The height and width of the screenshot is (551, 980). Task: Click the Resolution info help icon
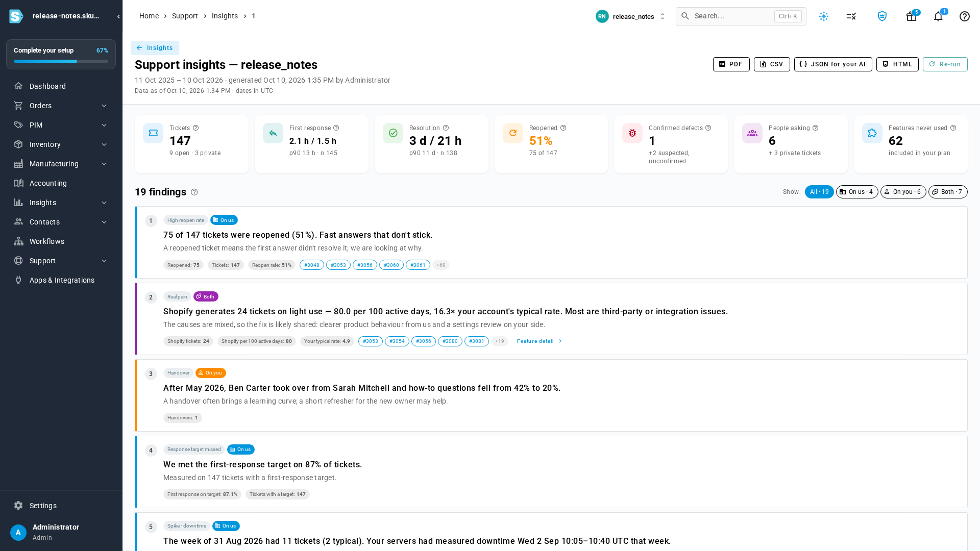[446, 128]
